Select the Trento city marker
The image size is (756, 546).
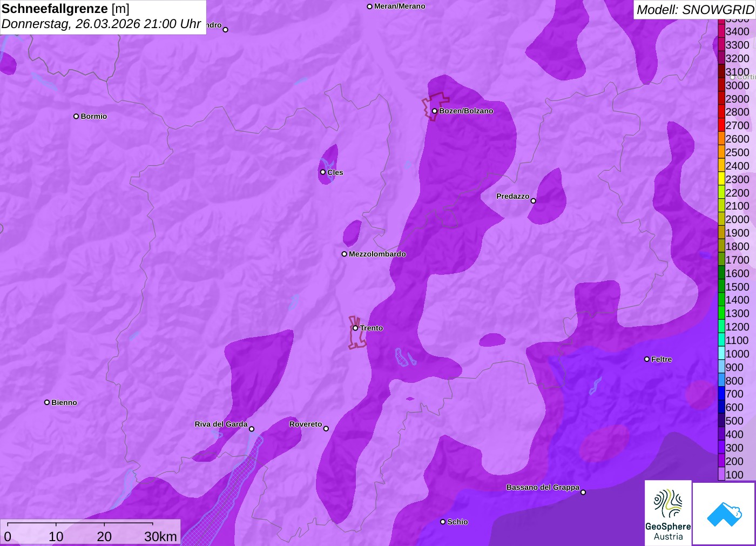(355, 328)
